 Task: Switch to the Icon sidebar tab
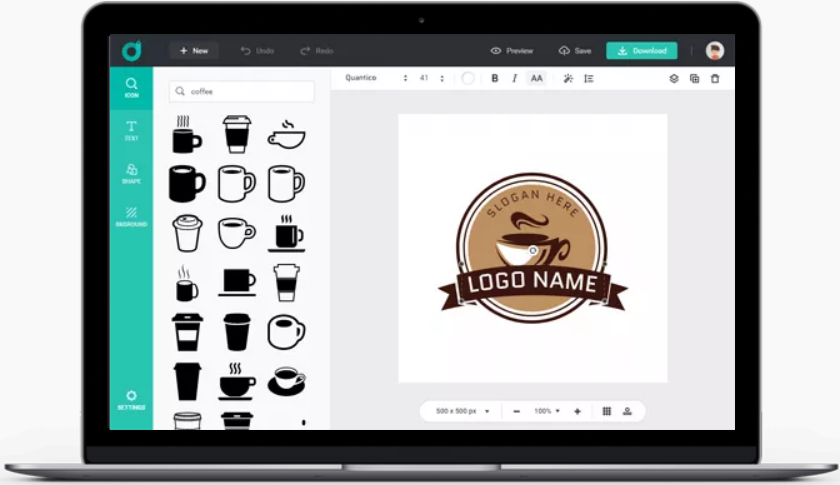pos(131,88)
